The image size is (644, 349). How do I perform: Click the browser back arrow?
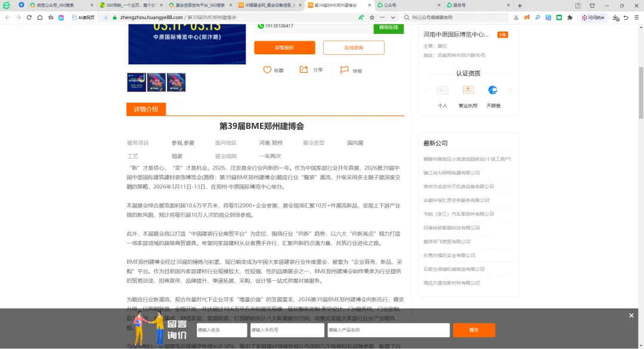click(7, 18)
